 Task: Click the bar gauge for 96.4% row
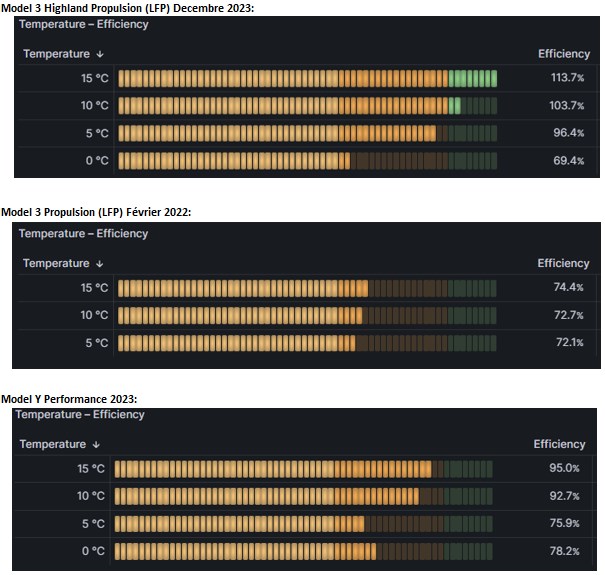coord(308,134)
